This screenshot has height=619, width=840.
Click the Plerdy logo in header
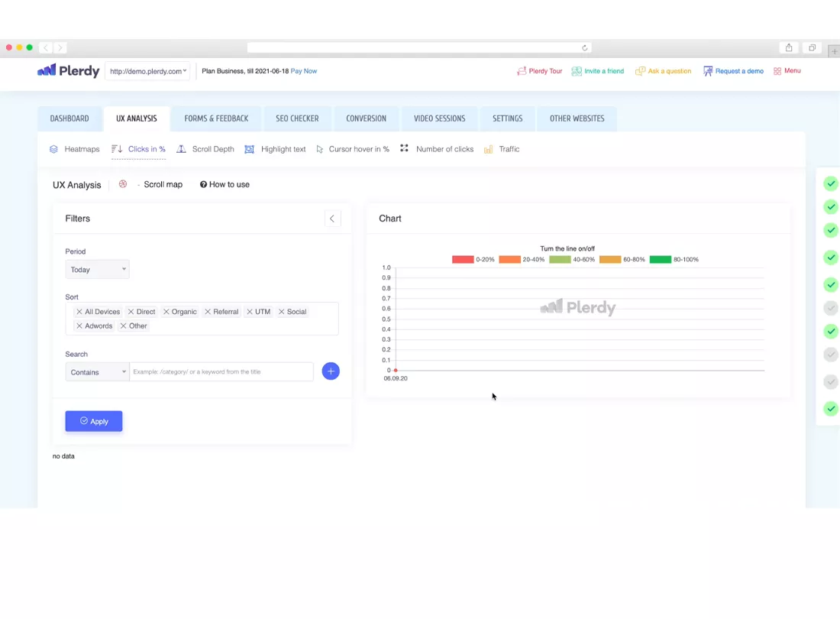coord(69,71)
